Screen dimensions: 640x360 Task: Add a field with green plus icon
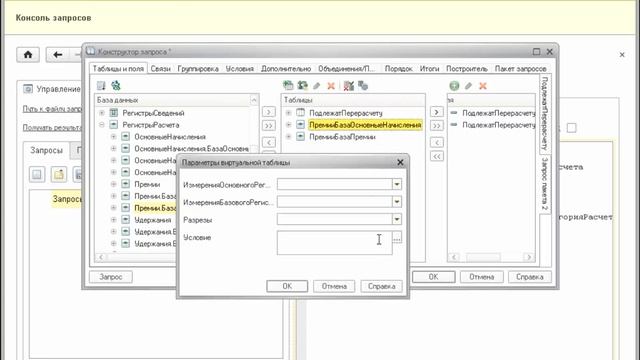(454, 86)
